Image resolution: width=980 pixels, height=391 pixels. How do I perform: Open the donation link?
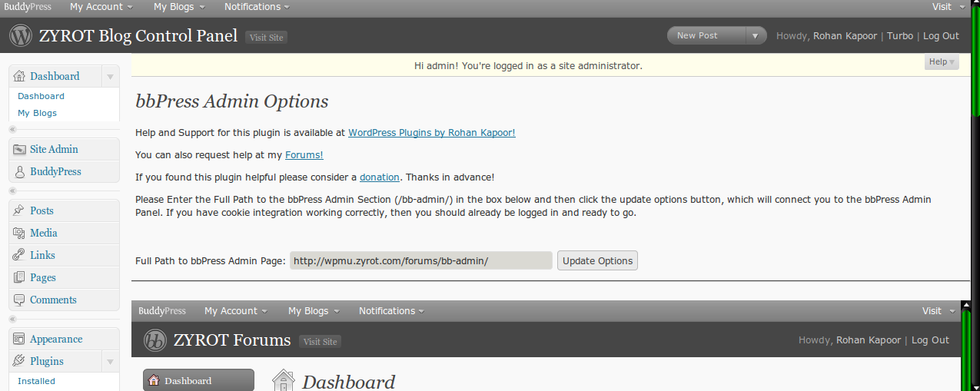click(380, 177)
